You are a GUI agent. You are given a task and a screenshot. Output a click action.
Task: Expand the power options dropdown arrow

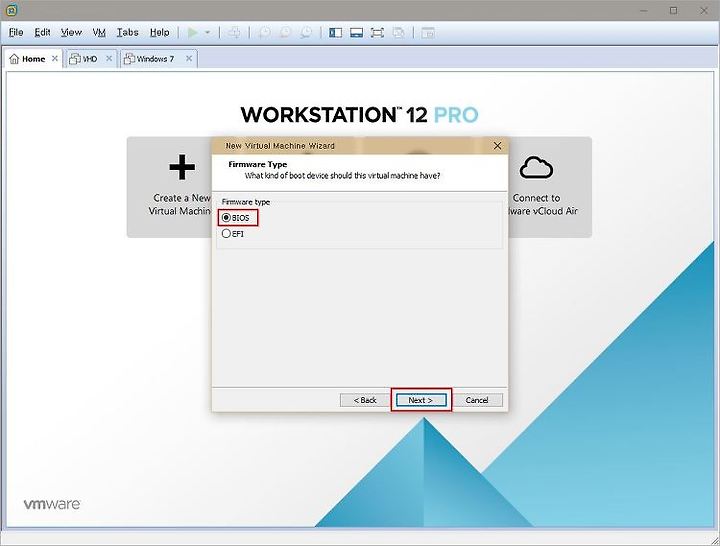[x=208, y=33]
